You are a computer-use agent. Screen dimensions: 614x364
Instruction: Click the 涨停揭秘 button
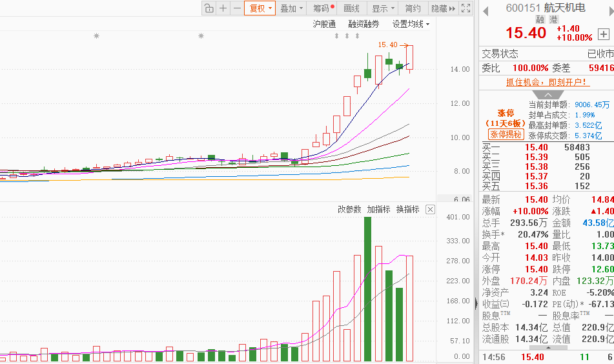tap(506, 135)
